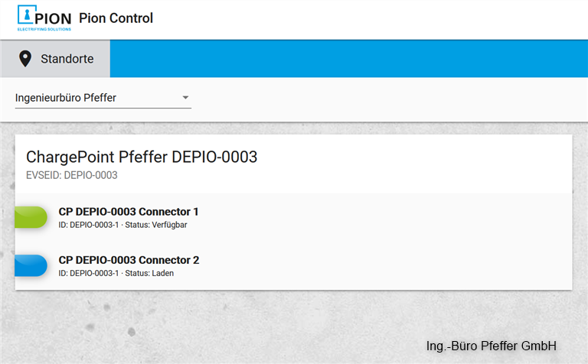The height and width of the screenshot is (364, 588).
Task: Click the Electrifying Solutions tagline under the logo
Action: pos(44,30)
